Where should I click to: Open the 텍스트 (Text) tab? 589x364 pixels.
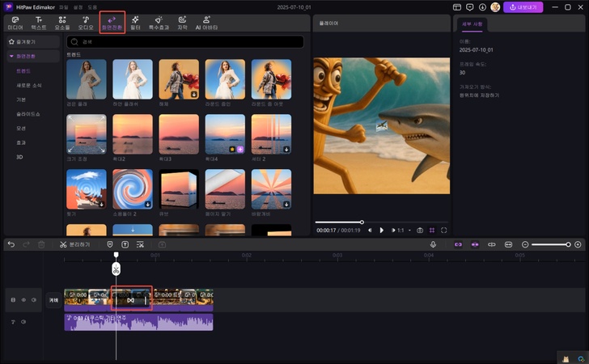coord(39,23)
